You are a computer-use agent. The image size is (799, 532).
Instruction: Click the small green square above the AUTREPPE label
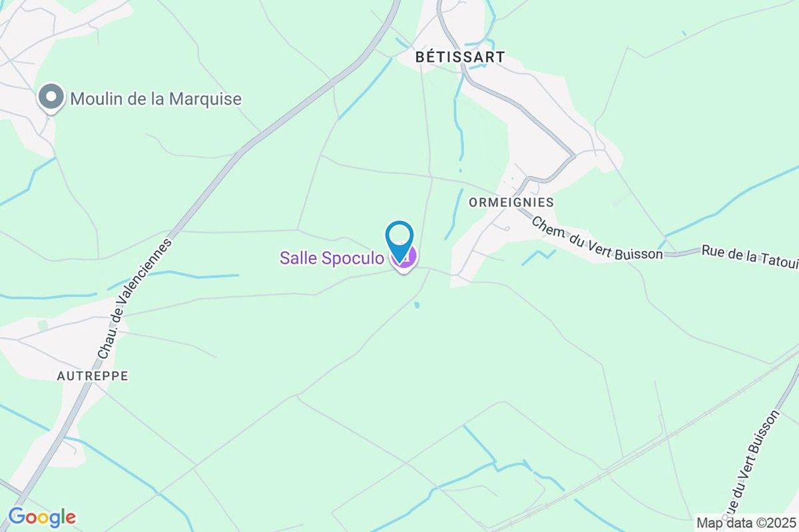43,325
